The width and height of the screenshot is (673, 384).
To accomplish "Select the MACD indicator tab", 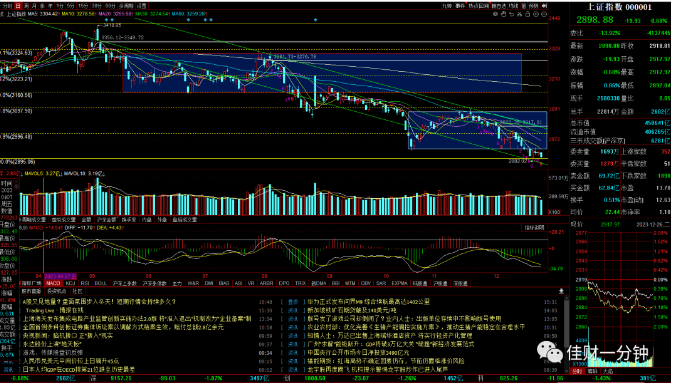I will pyautogui.click(x=53, y=283).
